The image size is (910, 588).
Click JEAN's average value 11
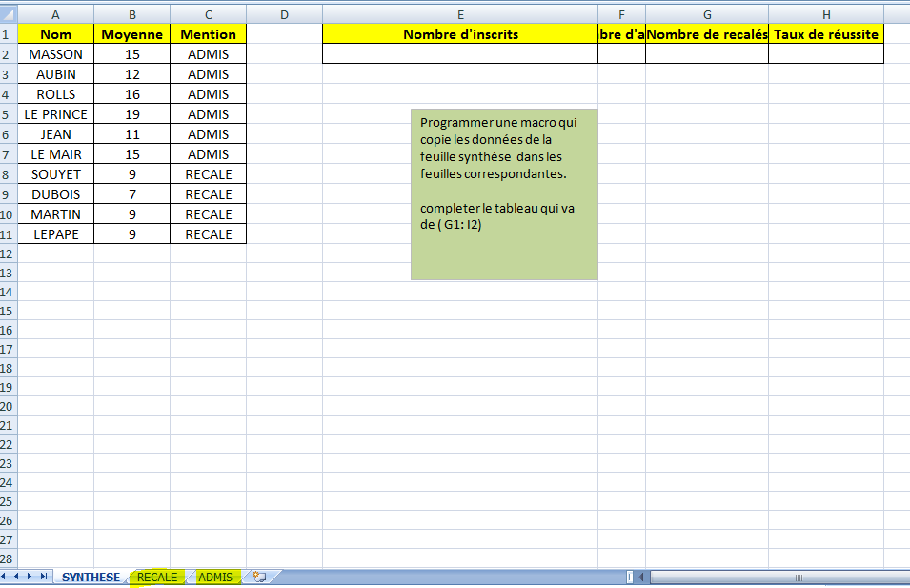(x=132, y=134)
